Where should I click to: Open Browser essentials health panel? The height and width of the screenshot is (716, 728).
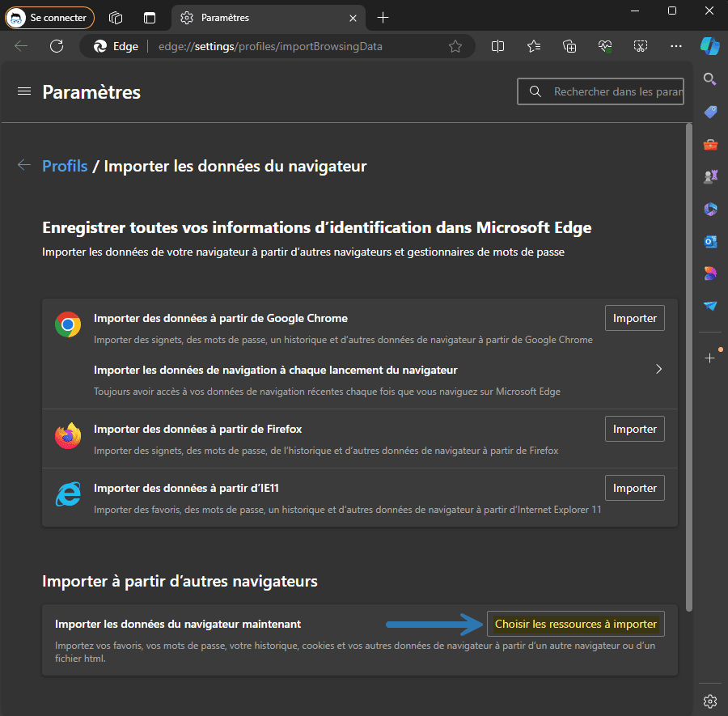604,46
